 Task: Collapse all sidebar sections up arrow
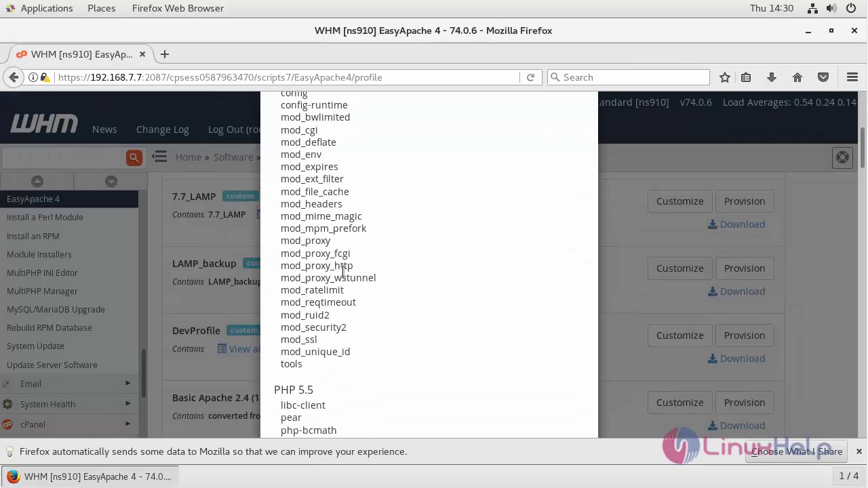(37, 181)
